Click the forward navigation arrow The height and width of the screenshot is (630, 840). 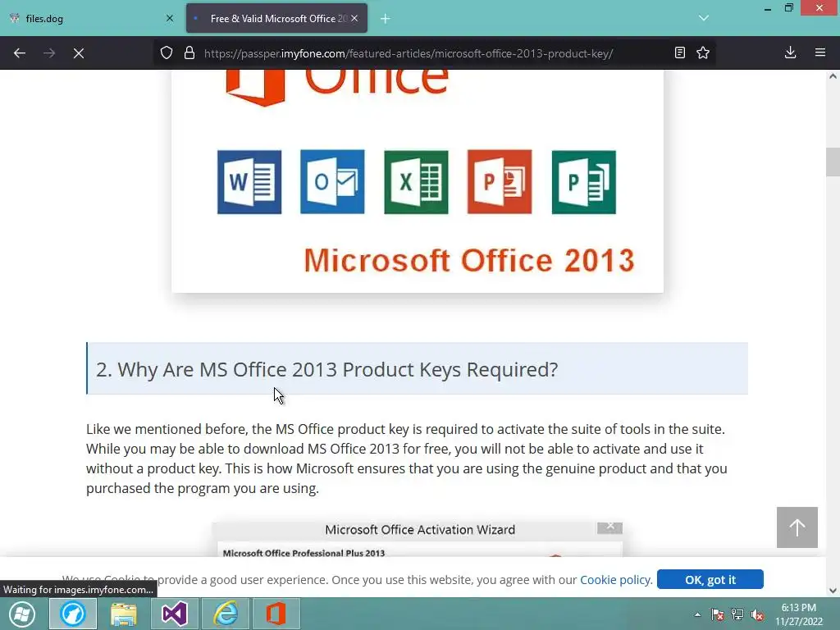coord(48,53)
